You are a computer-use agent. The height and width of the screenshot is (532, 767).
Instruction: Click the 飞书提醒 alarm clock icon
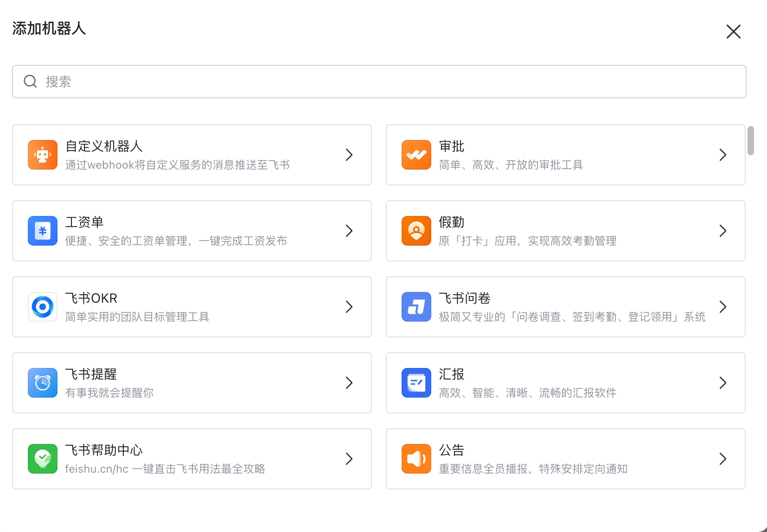pos(43,383)
